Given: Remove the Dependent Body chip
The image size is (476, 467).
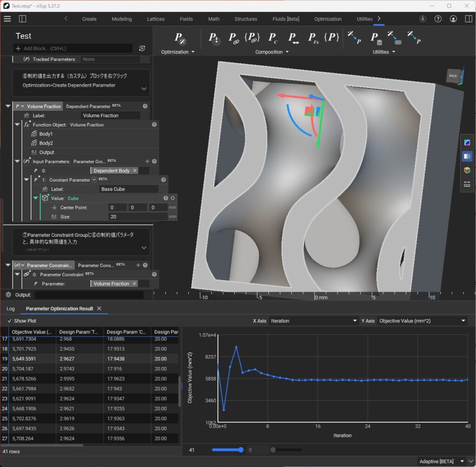Looking at the screenshot, I should pos(135,171).
